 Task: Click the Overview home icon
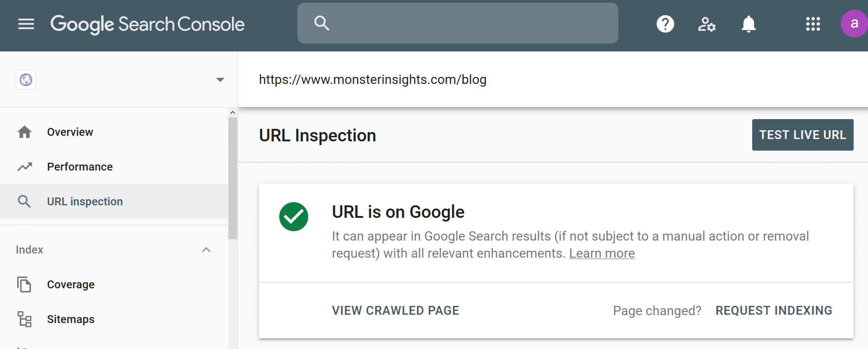coord(24,132)
